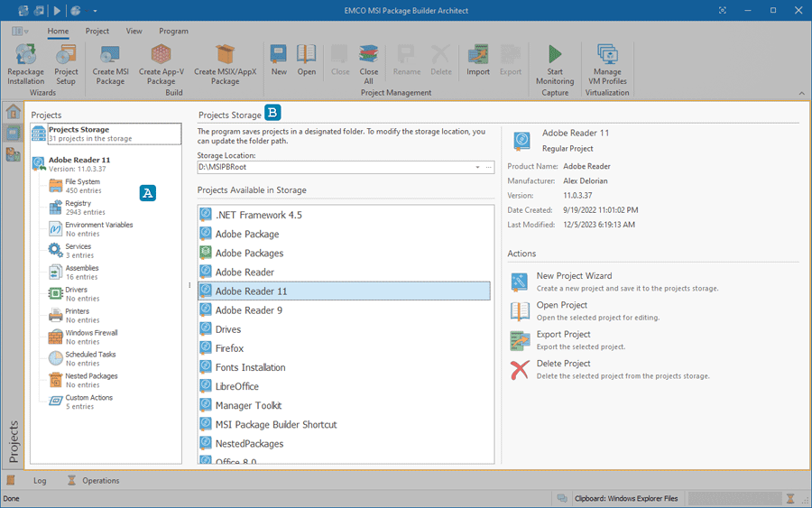Click Create MSI Package
The image size is (812, 508).
click(110, 65)
